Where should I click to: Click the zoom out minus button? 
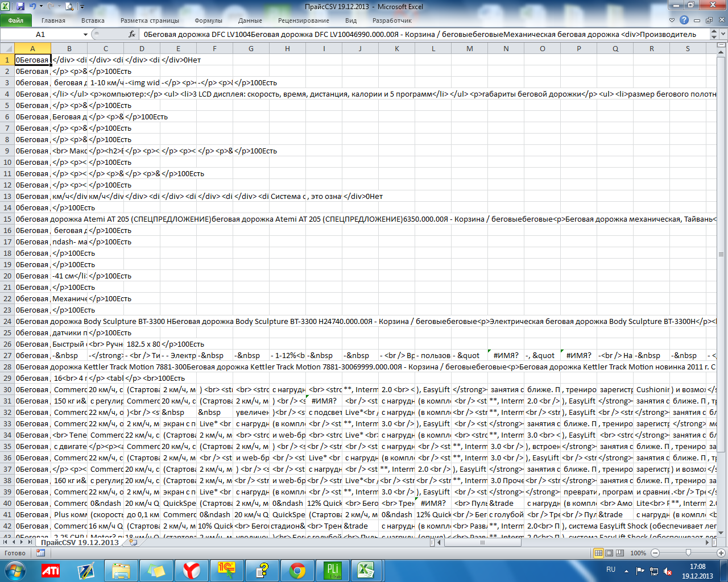655,553
